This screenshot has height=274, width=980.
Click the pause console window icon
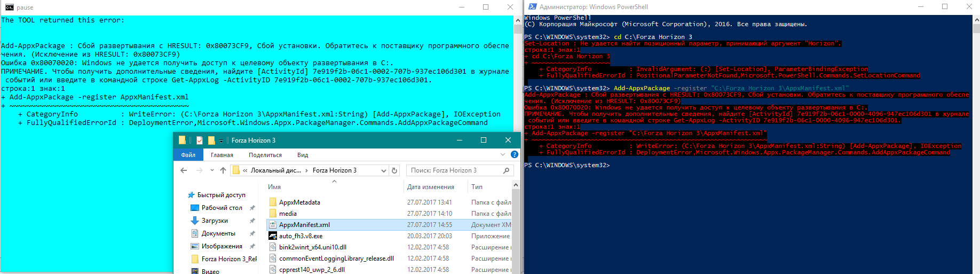click(10, 7)
